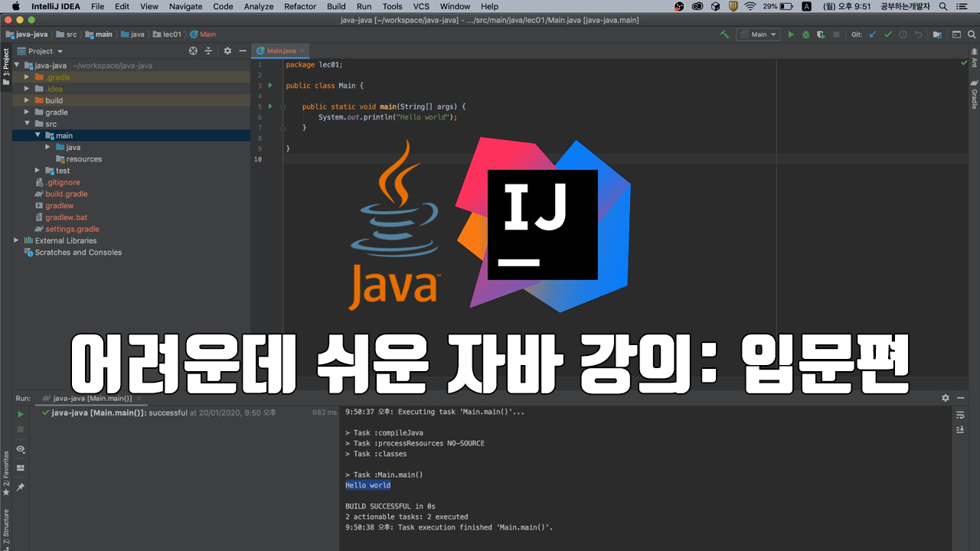Open settings.gradle file
Image resolution: width=980 pixels, height=551 pixels.
tap(72, 229)
